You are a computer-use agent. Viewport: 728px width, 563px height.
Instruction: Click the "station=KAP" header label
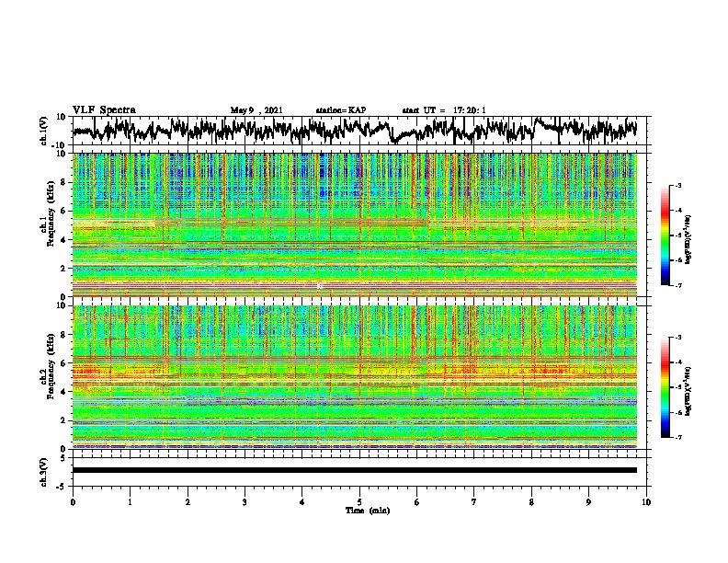coord(341,110)
